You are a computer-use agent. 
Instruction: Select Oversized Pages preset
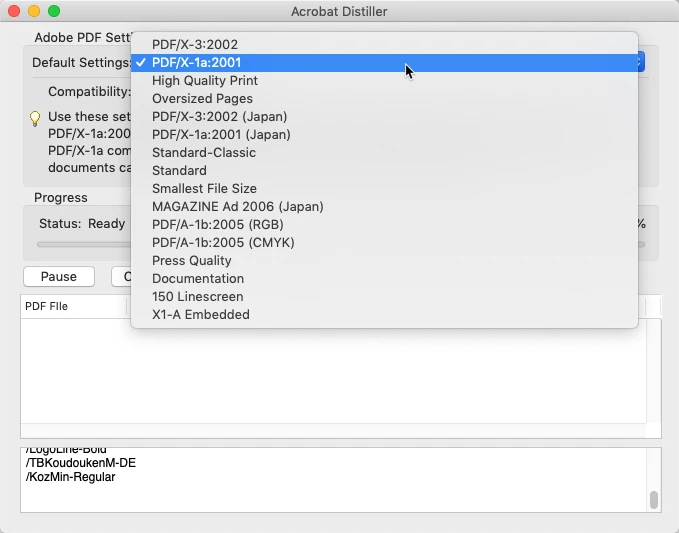click(384, 99)
